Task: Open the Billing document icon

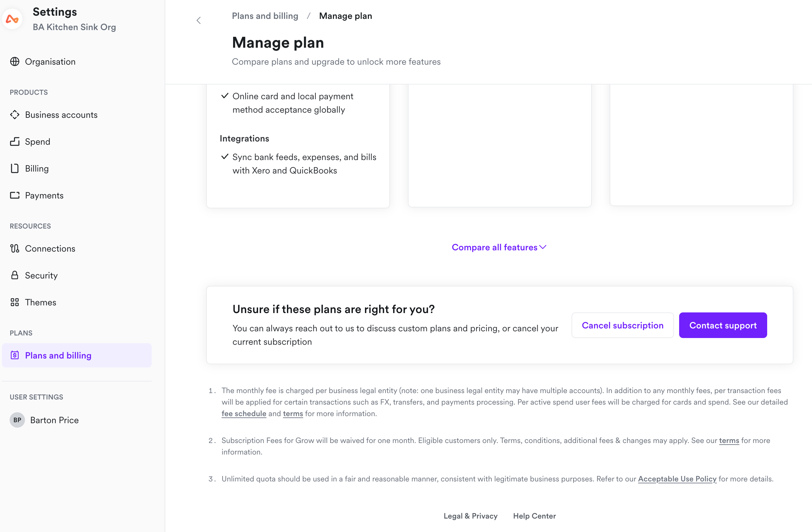Action: tap(15, 168)
